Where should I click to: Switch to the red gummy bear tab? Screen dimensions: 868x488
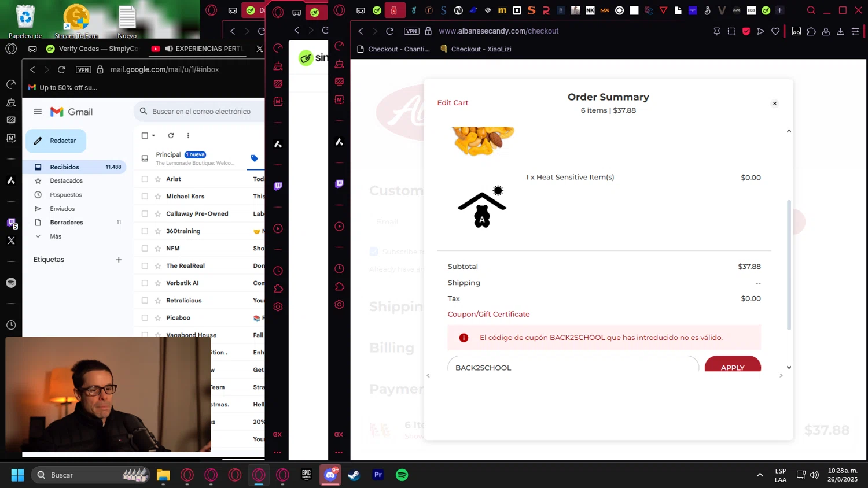393,10
